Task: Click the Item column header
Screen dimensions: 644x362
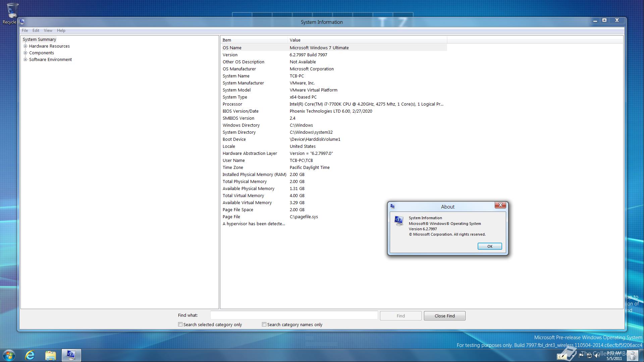Action: [x=254, y=40]
